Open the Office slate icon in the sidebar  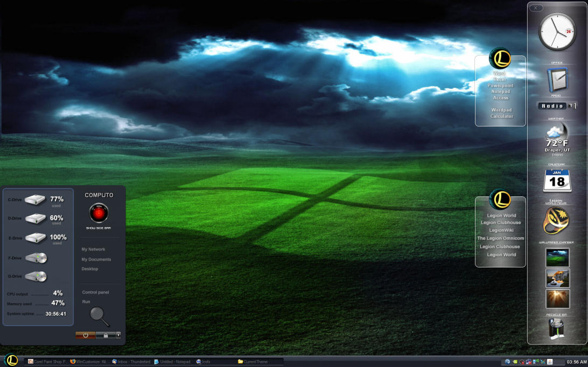click(557, 80)
